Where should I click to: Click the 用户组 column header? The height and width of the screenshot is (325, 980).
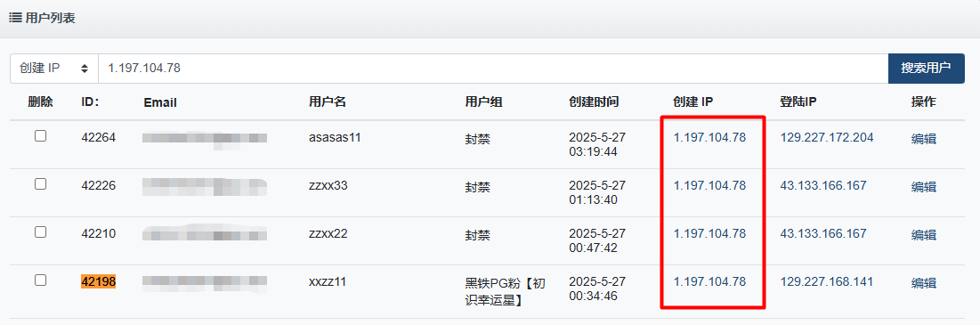click(483, 102)
